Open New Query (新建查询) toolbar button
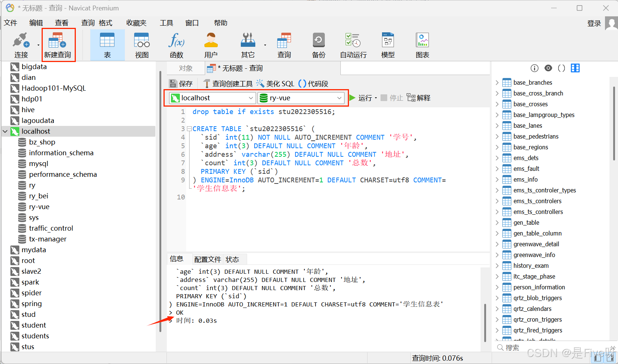The width and height of the screenshot is (618, 364). [57, 45]
